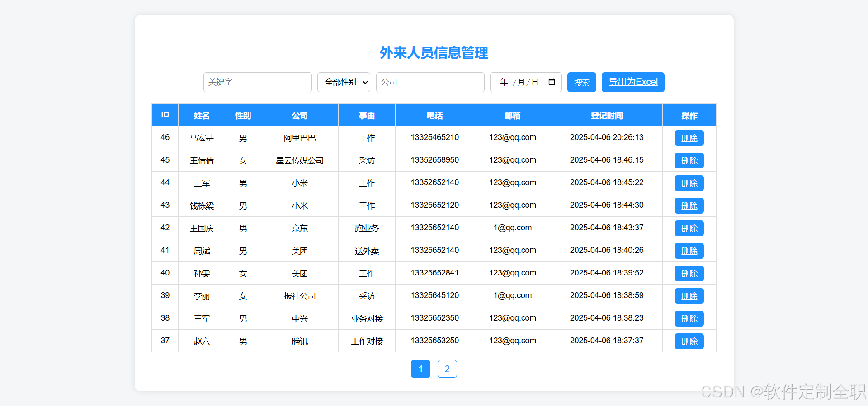The image size is (868, 406).
Task: Click phone number 13325645120
Action: click(x=434, y=295)
